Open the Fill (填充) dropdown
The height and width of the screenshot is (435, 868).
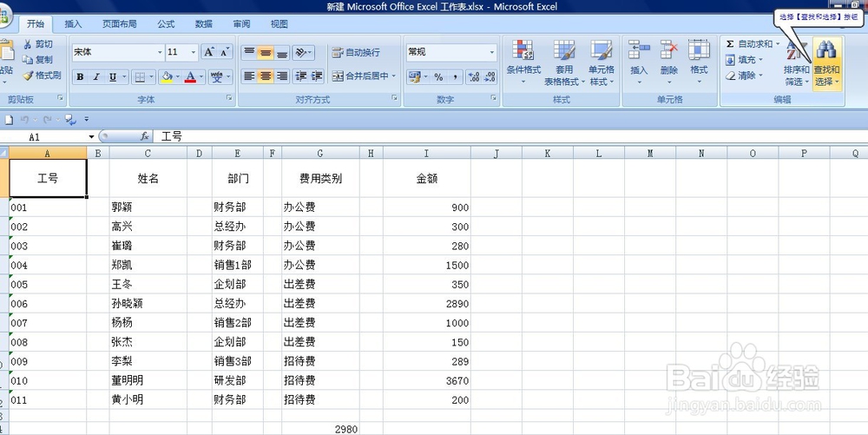tap(745, 59)
